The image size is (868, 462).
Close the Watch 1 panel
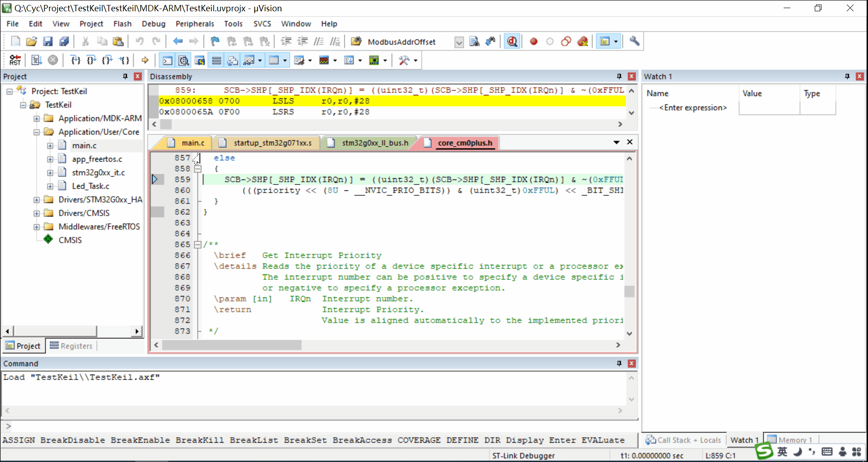(x=860, y=77)
